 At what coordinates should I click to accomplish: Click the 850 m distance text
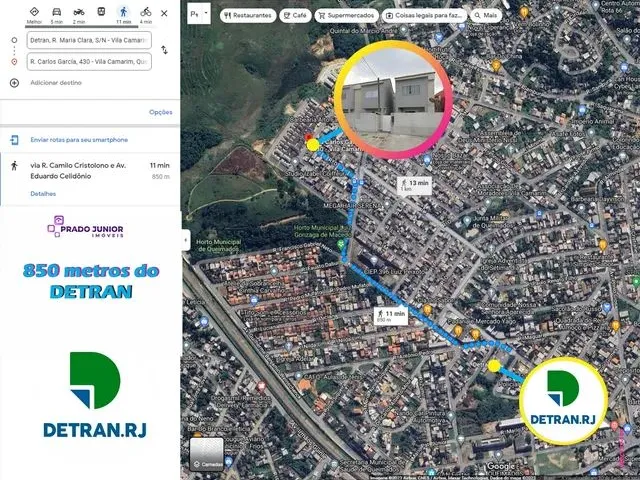pos(161,177)
